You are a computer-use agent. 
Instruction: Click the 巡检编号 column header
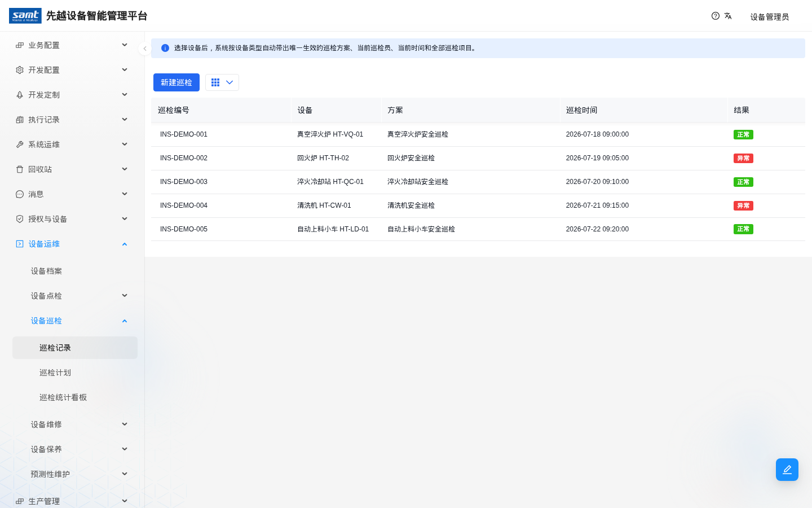pos(174,110)
